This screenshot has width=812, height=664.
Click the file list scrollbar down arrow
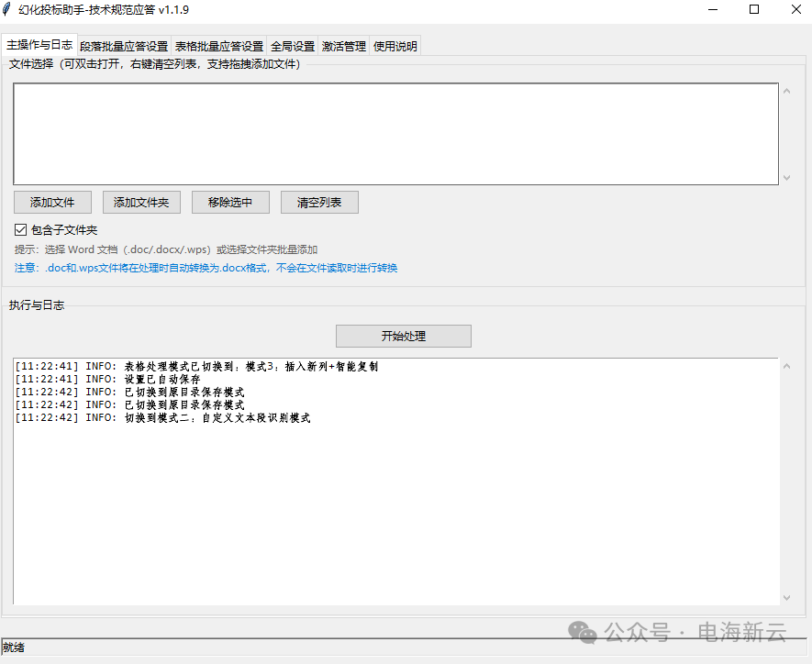click(x=786, y=178)
